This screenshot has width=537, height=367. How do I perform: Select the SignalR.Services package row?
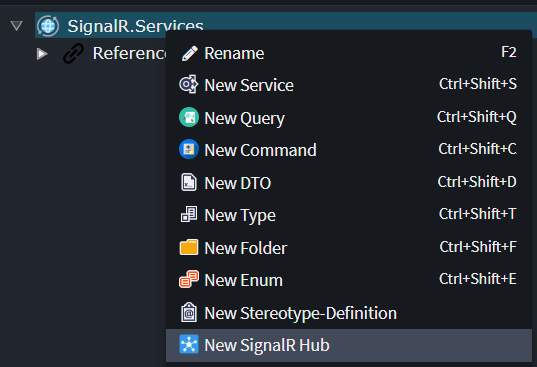(286, 25)
